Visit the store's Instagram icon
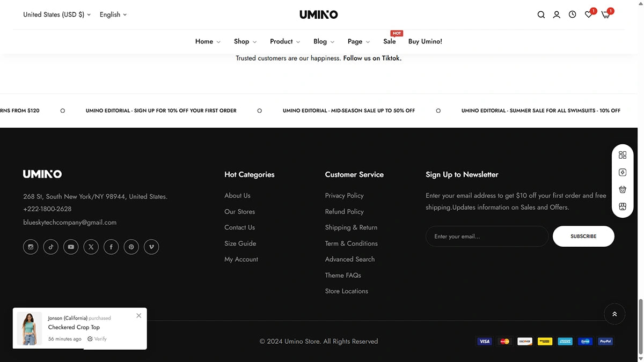This screenshot has height=362, width=644. 31,247
